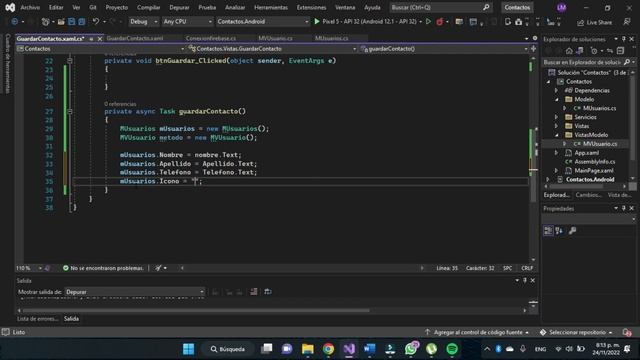Switch to Lista de errores tab
This screenshot has width=640, height=360.
click(x=38, y=319)
